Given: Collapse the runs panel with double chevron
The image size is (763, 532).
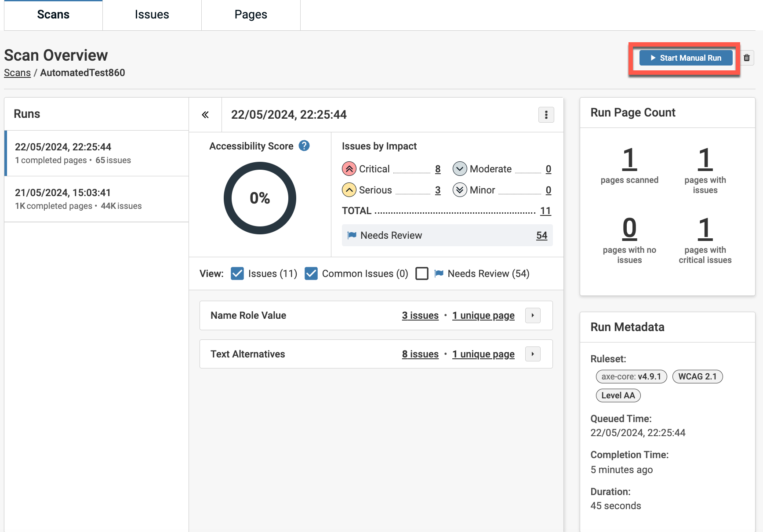Looking at the screenshot, I should [x=205, y=115].
